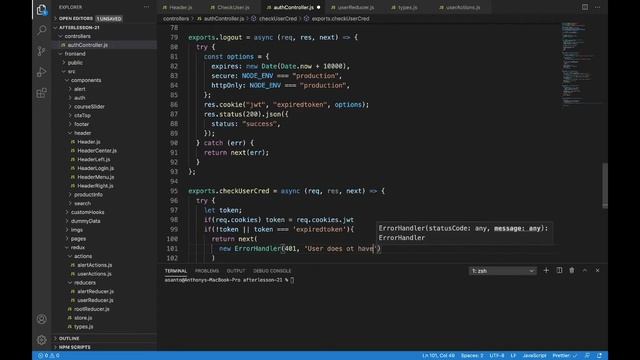Change JavaScript language mode
The image size is (640, 360).
coord(534,356)
